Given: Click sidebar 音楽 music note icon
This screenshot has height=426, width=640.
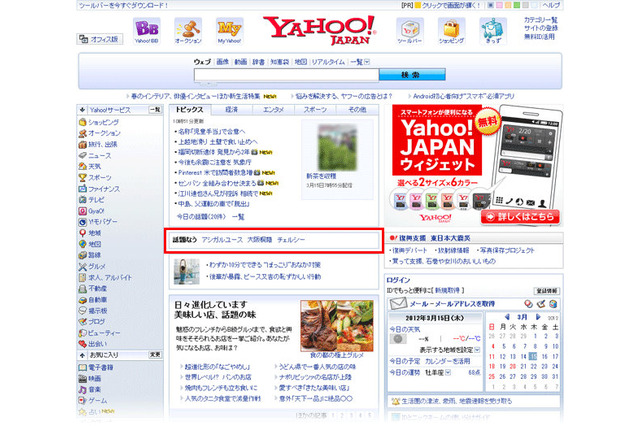Looking at the screenshot, I should (82, 389).
